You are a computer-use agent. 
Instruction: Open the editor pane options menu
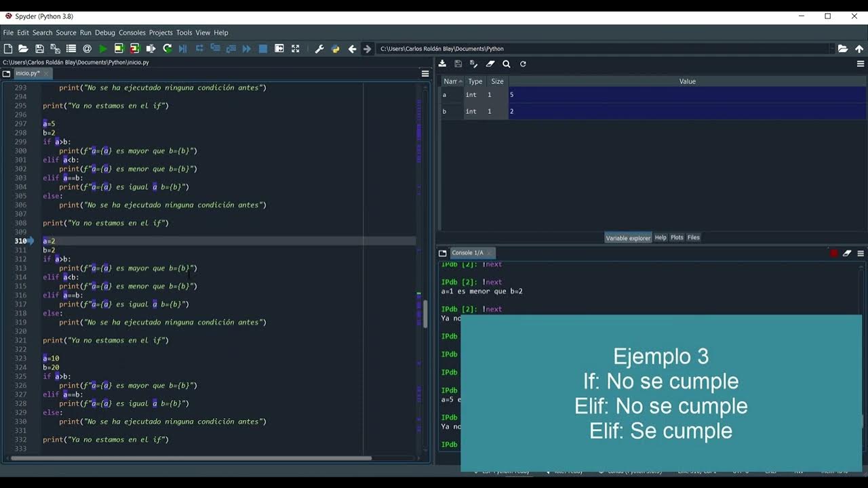point(425,74)
